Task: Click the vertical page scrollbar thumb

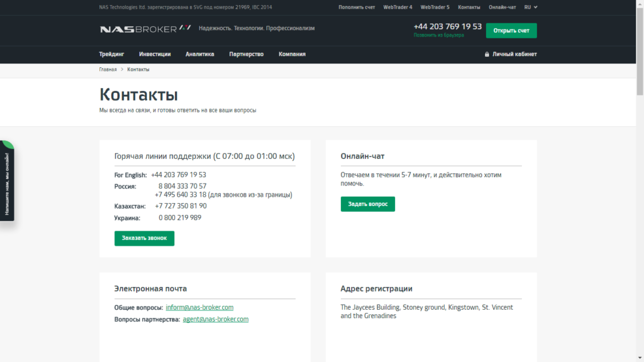Action: (640, 52)
